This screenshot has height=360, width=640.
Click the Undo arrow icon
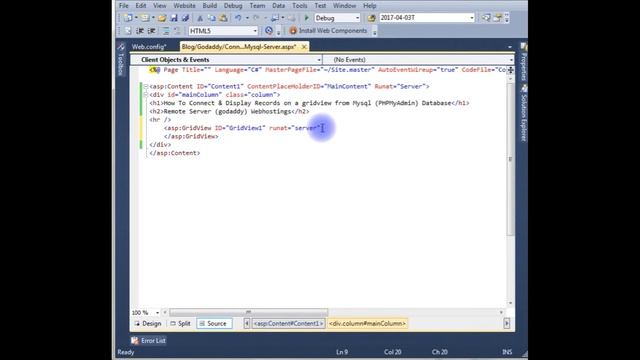[x=238, y=18]
